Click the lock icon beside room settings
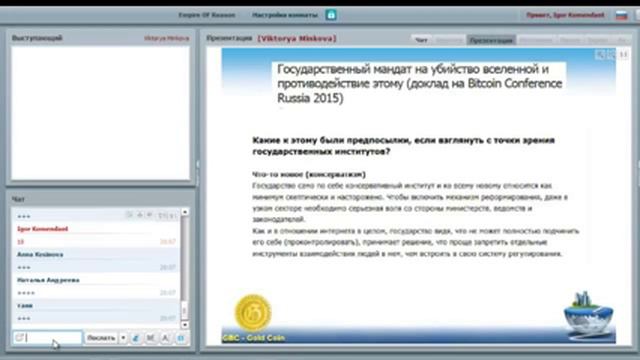 [331, 15]
